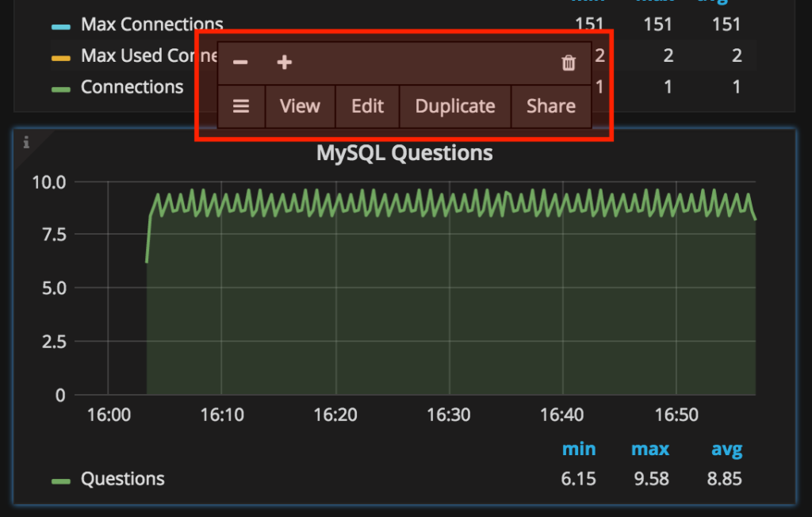Click the minus icon to shrink panel width
The image size is (812, 517).
(239, 63)
